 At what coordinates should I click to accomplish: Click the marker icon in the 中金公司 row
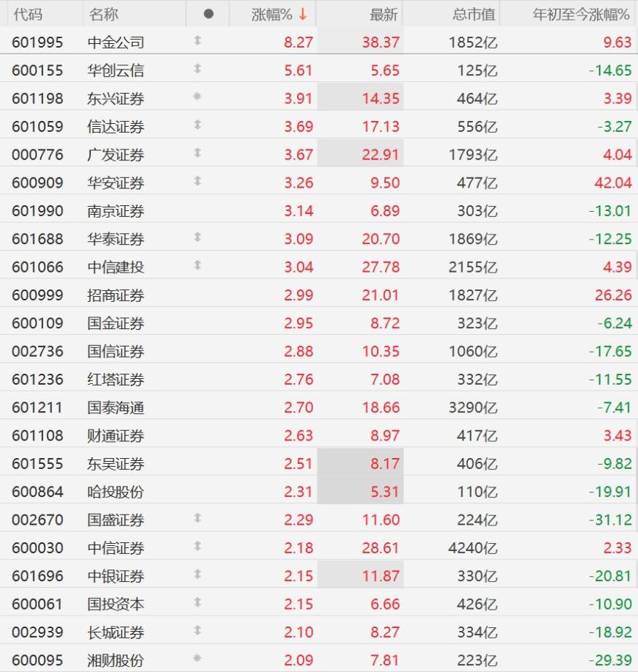click(x=197, y=41)
